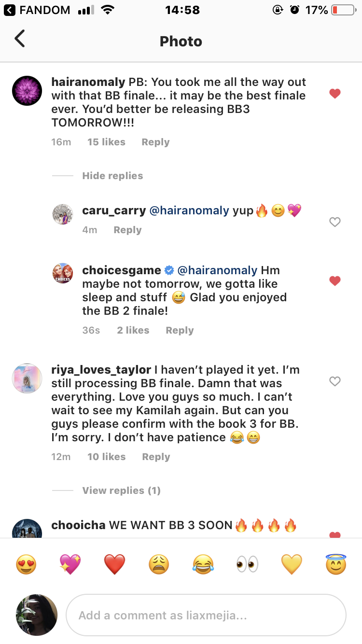Tap the back arrow in header
362x644 pixels.
(20, 39)
